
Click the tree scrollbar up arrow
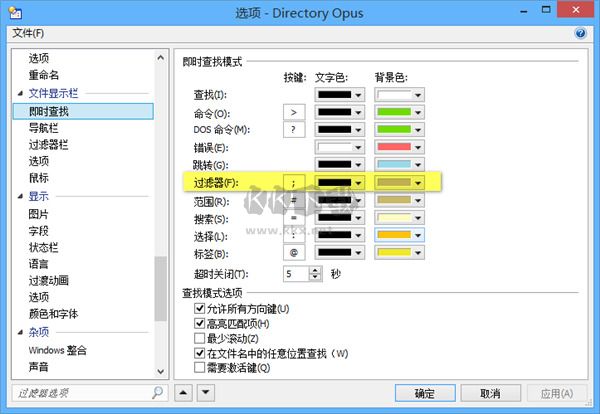(x=161, y=58)
